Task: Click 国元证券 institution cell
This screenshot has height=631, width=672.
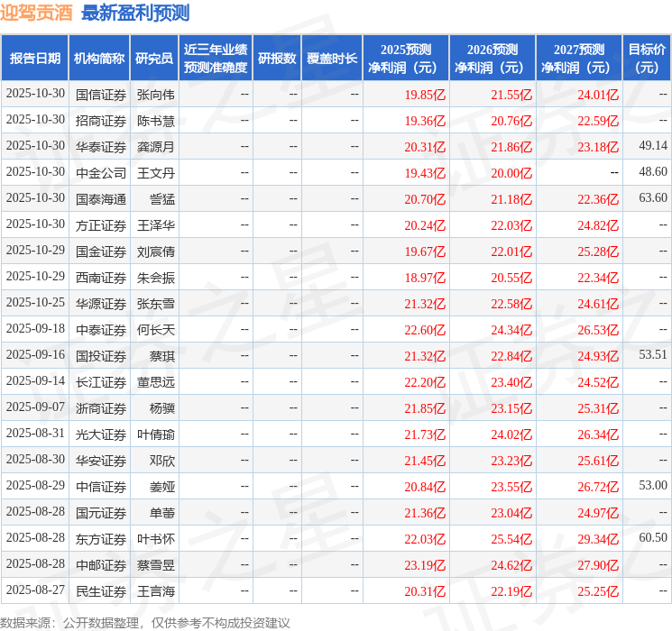Action: (x=101, y=513)
